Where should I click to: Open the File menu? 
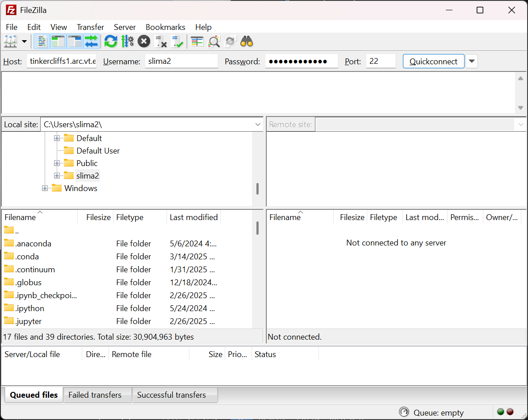12,27
